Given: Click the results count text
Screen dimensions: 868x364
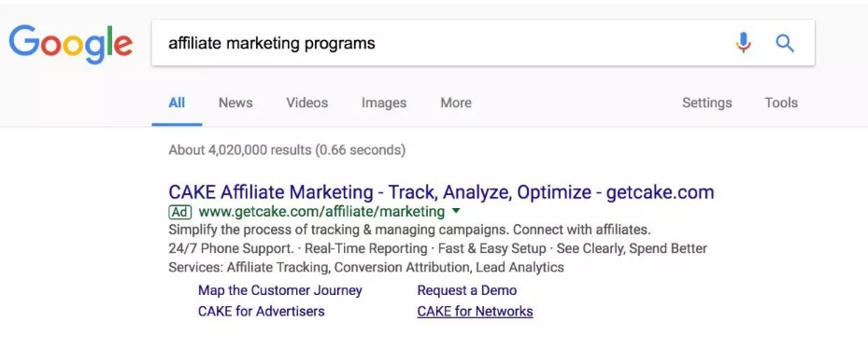Looking at the screenshot, I should pyautogui.click(x=287, y=150).
